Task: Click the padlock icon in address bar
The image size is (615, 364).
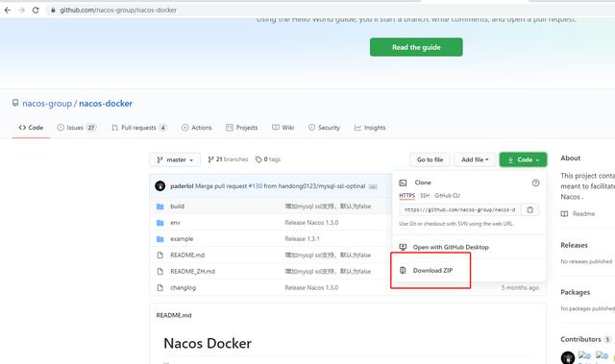Action: pos(53,11)
